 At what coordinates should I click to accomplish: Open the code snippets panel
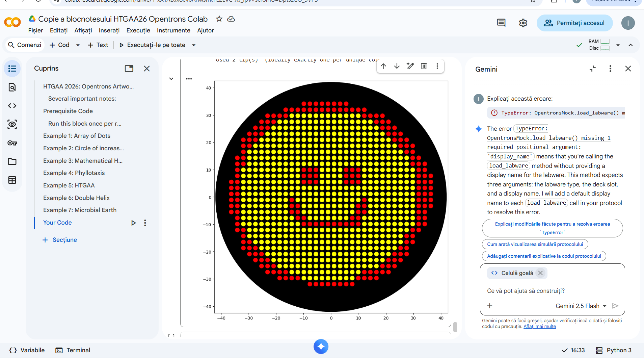[12, 105]
